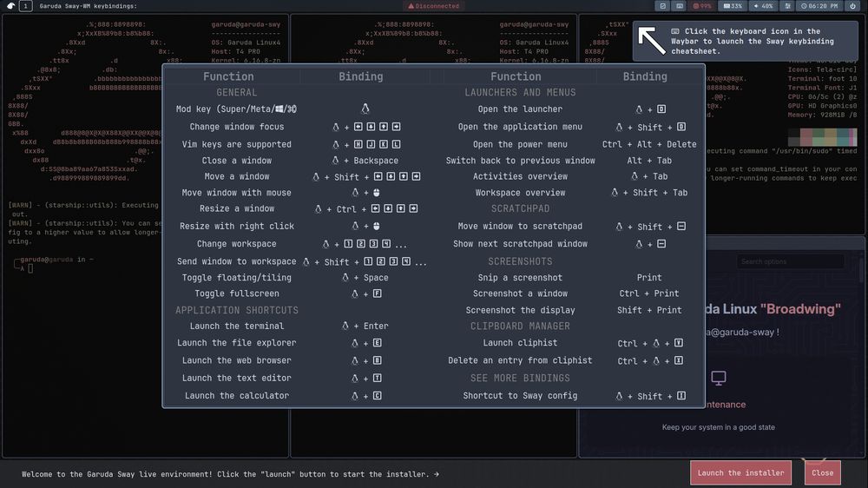The width and height of the screenshot is (868, 488).
Task: Click the D key icon in Open the launcher row
Action: pyautogui.click(x=661, y=109)
